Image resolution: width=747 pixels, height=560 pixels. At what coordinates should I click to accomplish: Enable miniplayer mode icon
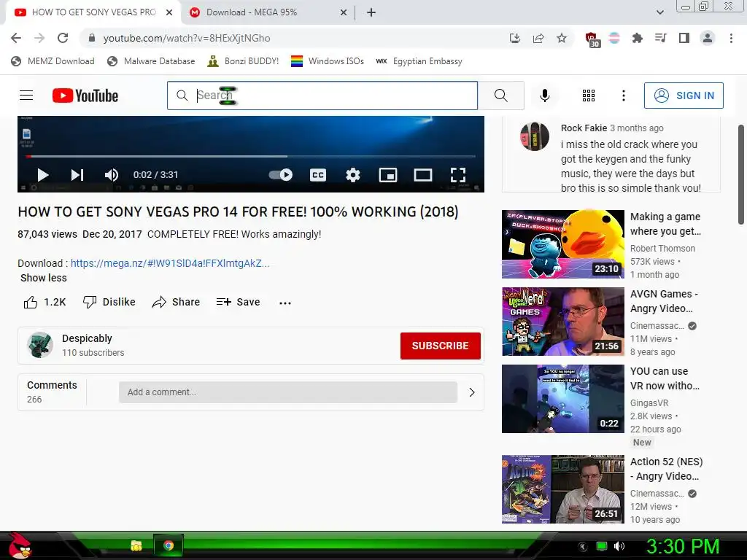tap(388, 175)
